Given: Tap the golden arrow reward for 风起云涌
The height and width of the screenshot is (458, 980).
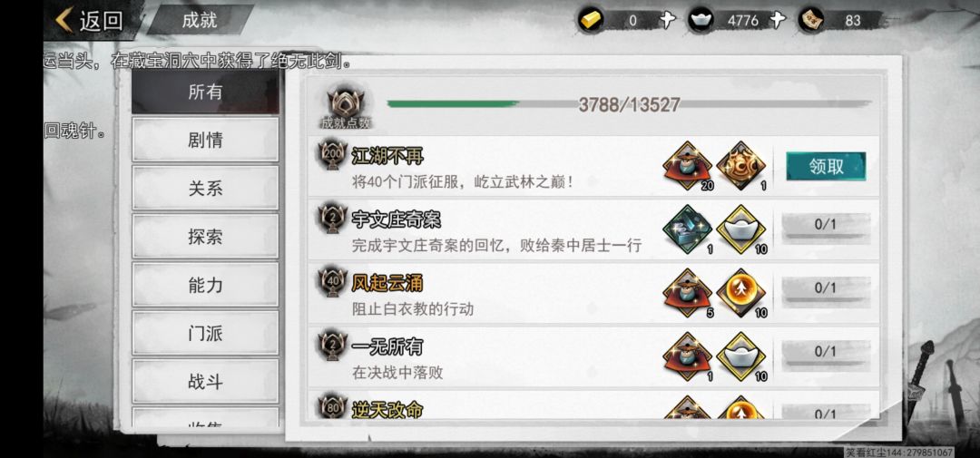Looking at the screenshot, I should pyautogui.click(x=741, y=292).
